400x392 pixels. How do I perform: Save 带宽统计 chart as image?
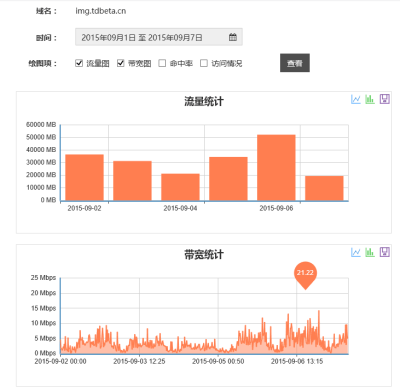385,252
